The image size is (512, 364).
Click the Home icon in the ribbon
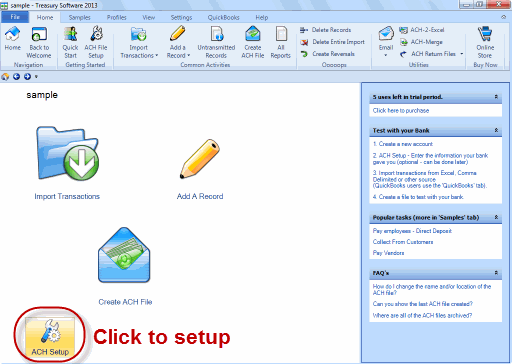click(13, 39)
